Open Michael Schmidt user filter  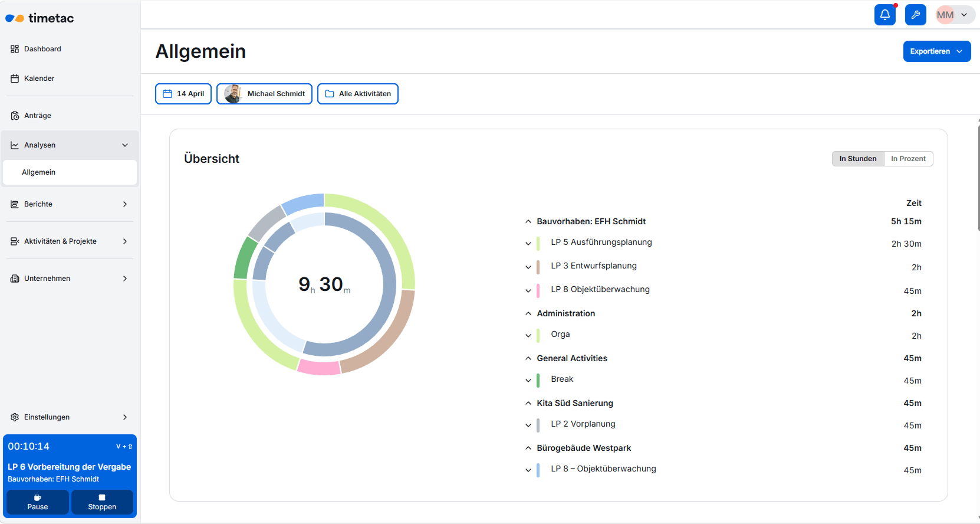[264, 94]
